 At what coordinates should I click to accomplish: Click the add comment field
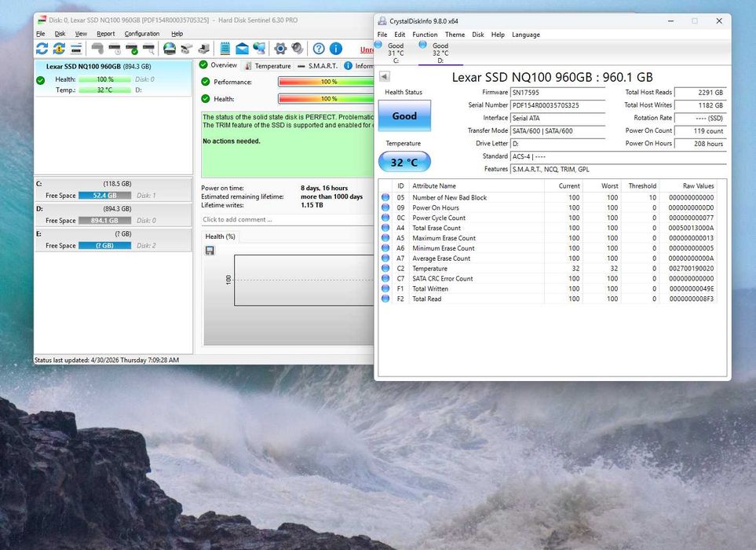click(287, 219)
